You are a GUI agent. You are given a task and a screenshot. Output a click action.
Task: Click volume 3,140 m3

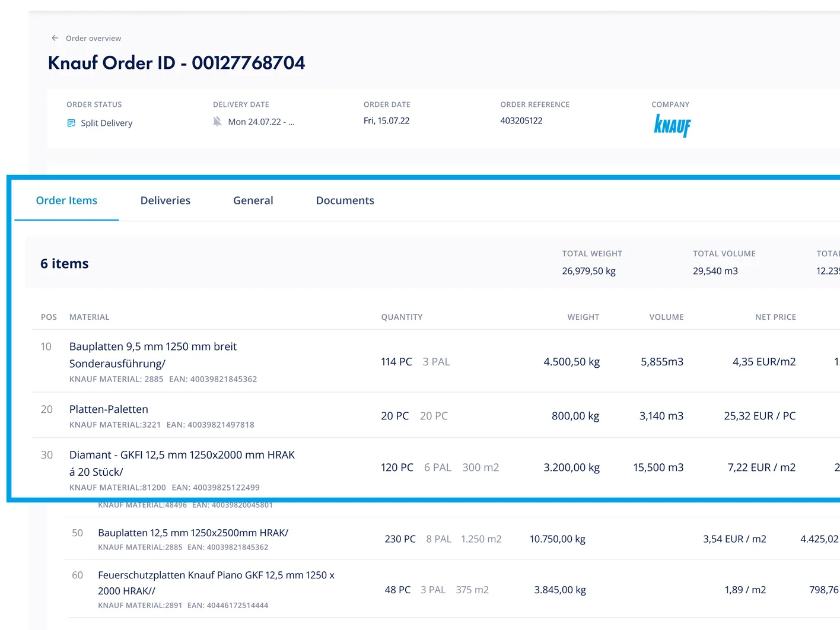tap(661, 416)
